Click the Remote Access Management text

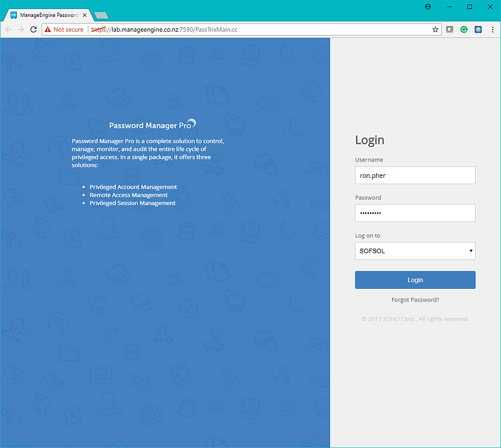129,195
